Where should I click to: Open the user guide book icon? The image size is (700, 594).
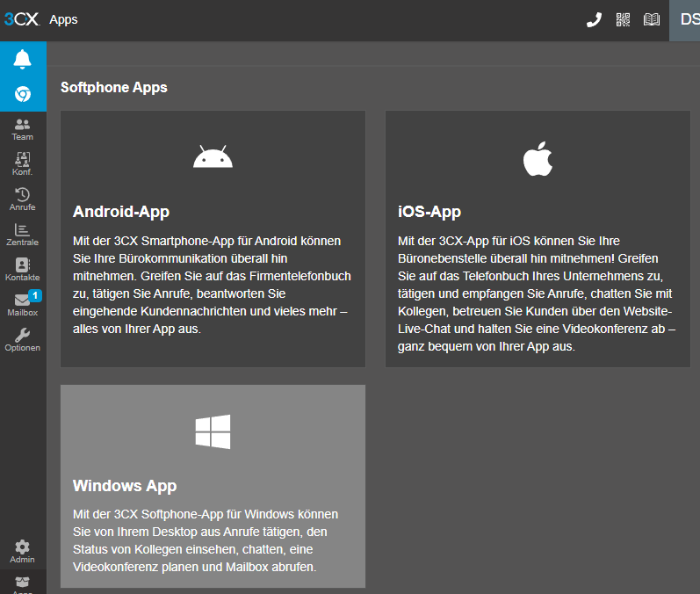[x=652, y=19]
